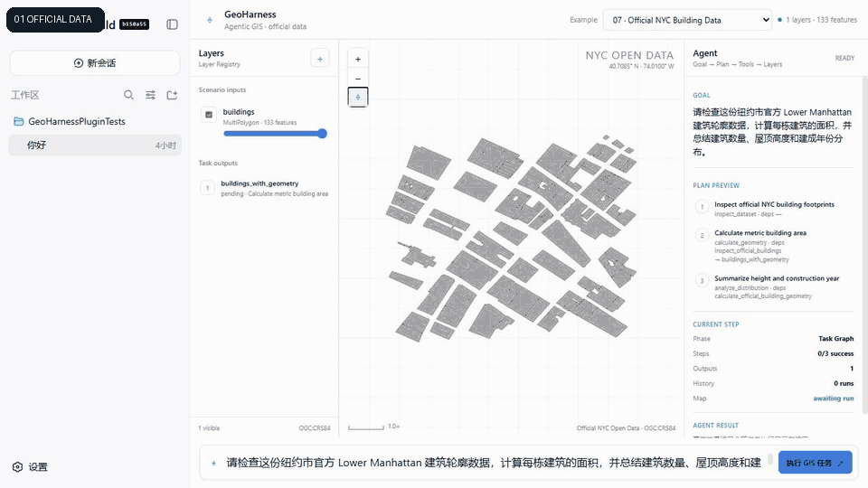Click '0/3 success' steps value

tap(835, 353)
